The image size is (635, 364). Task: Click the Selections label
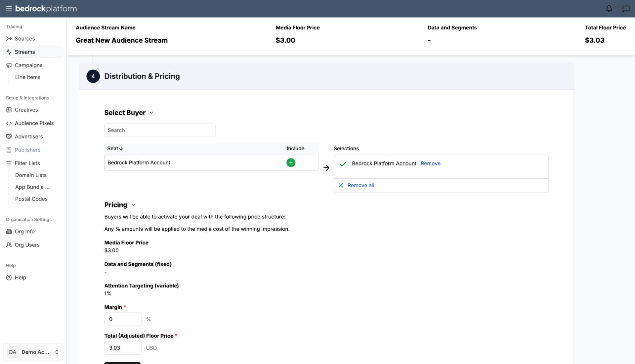346,149
